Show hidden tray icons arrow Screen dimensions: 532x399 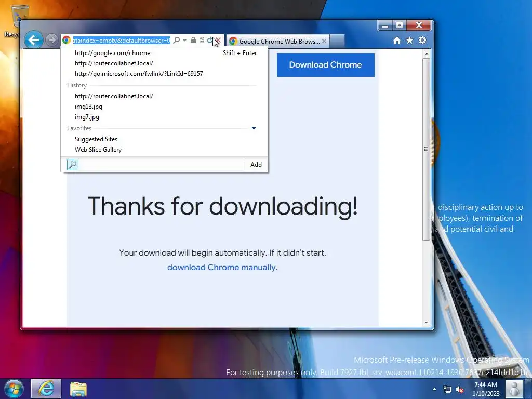[x=435, y=389]
